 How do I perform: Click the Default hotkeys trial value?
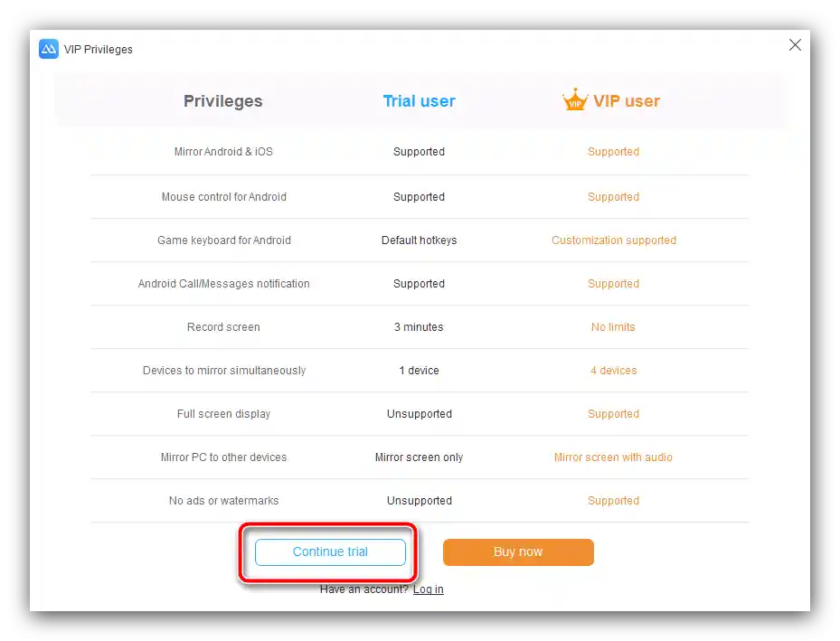coord(419,240)
